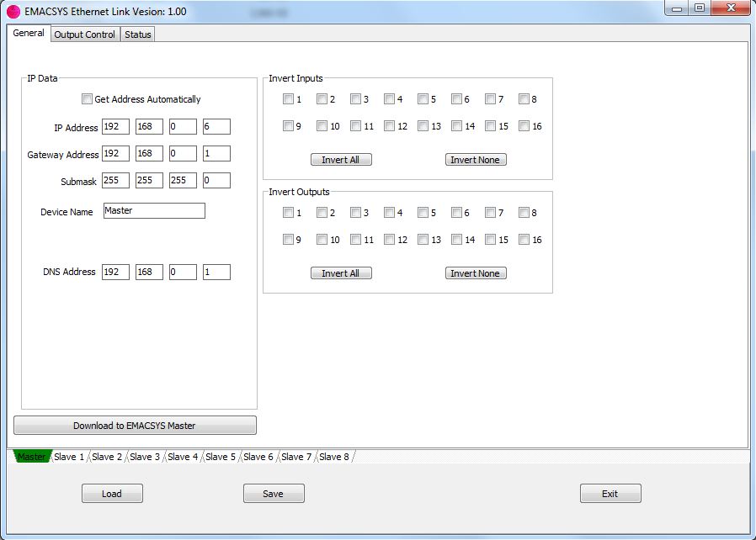Image resolution: width=756 pixels, height=540 pixels.
Task: Click first octet field of DNS Address
Action: coord(115,273)
